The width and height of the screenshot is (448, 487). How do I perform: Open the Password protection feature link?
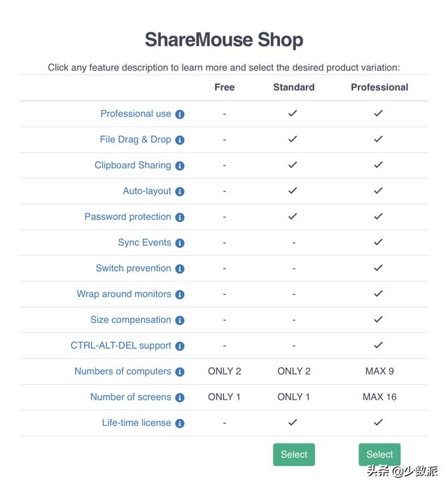128,217
